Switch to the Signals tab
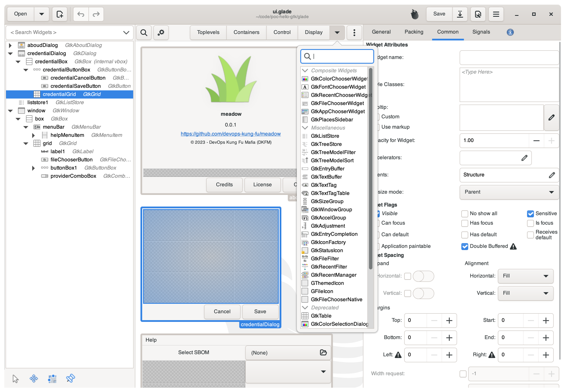 481,32
